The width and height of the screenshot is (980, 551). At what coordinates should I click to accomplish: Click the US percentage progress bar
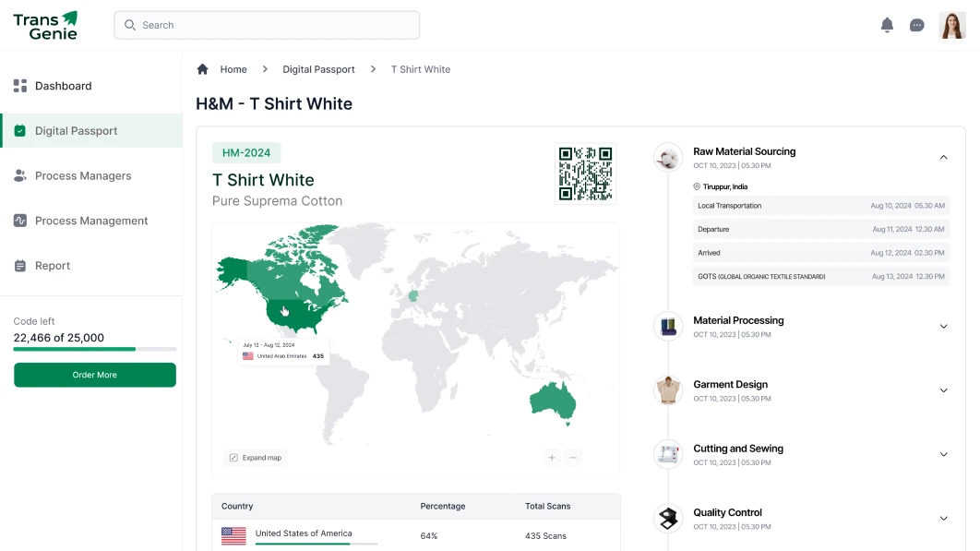pyautogui.click(x=317, y=544)
